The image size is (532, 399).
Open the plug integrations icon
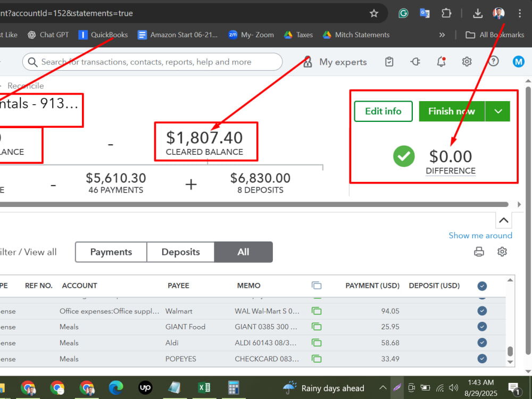415,62
